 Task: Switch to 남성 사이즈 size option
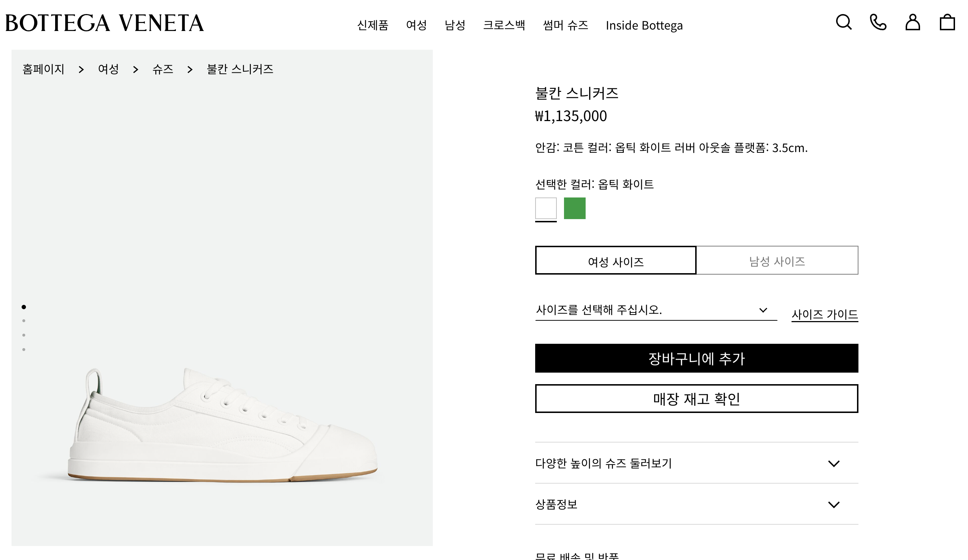coord(777,261)
